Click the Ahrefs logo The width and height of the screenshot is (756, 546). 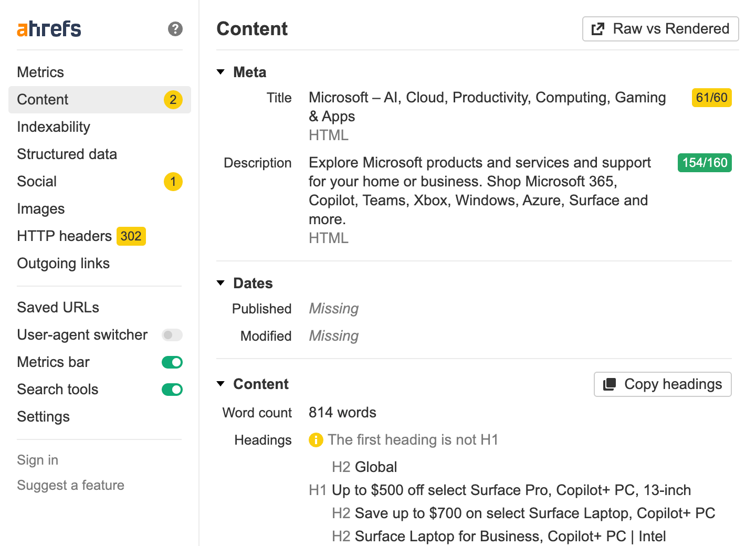pos(48,29)
